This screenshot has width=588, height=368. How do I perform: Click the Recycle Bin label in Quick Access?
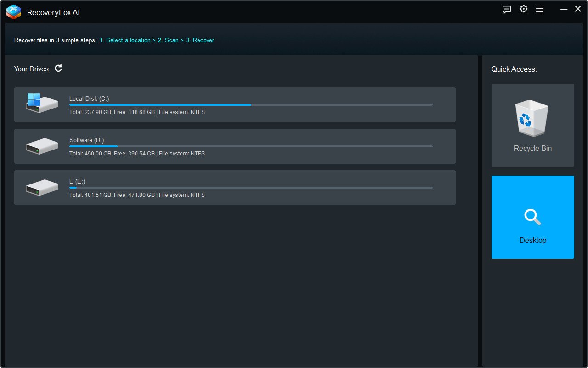click(533, 148)
